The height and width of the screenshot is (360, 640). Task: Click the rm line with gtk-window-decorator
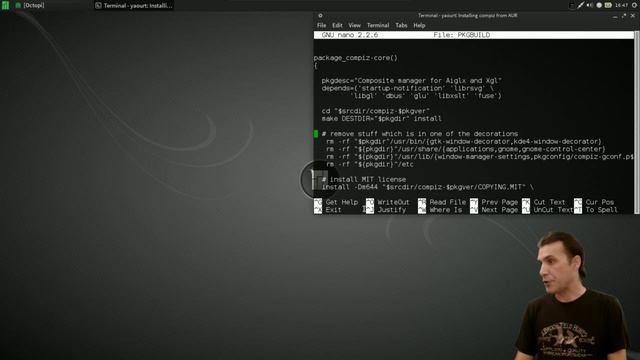[x=464, y=142]
